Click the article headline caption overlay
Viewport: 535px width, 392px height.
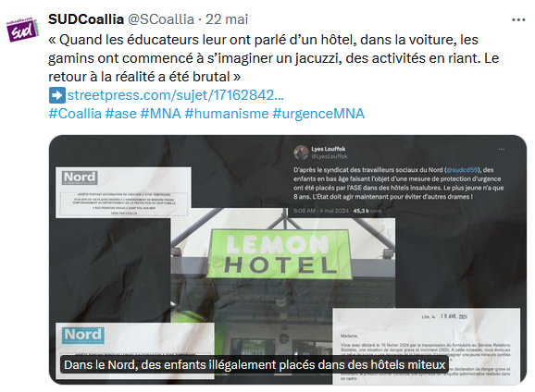[x=255, y=365]
